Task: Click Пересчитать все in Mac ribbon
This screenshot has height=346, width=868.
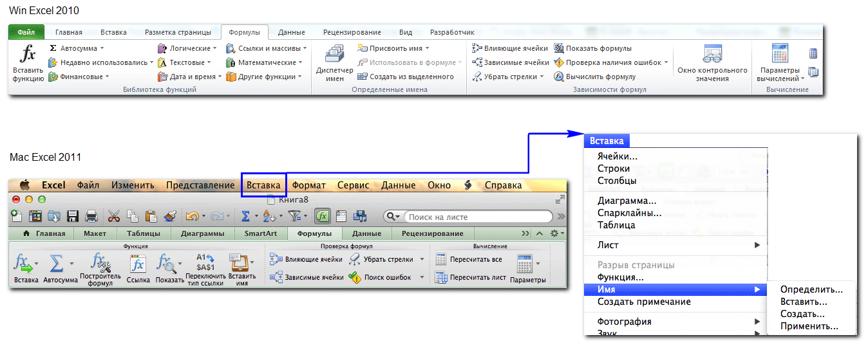Action: [469, 259]
